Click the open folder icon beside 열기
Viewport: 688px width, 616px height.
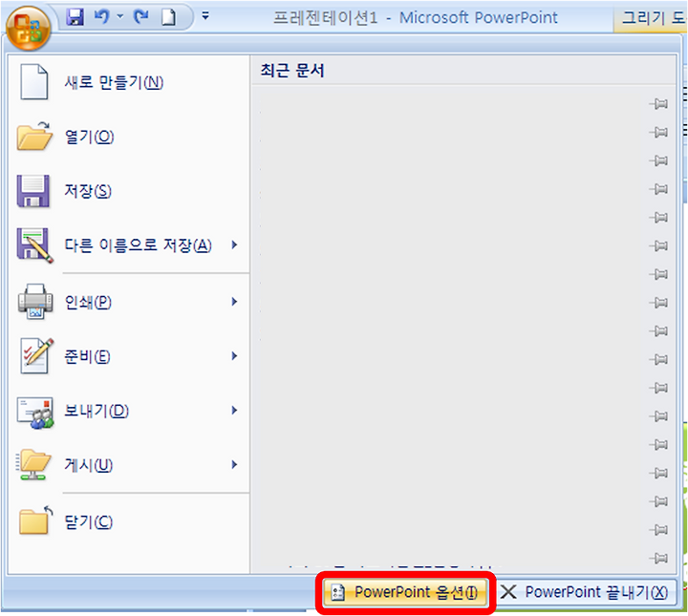34,137
